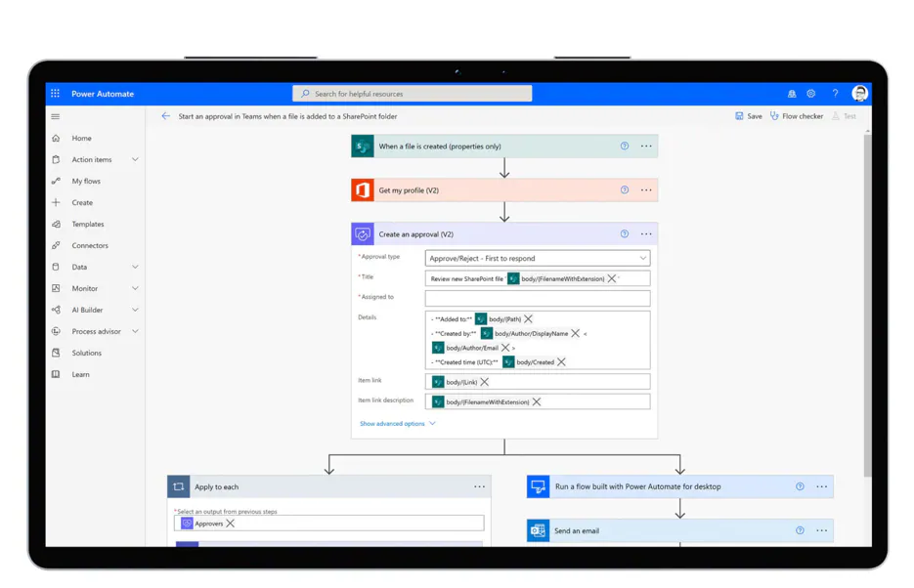Open the app launcher waffle icon

pyautogui.click(x=56, y=94)
